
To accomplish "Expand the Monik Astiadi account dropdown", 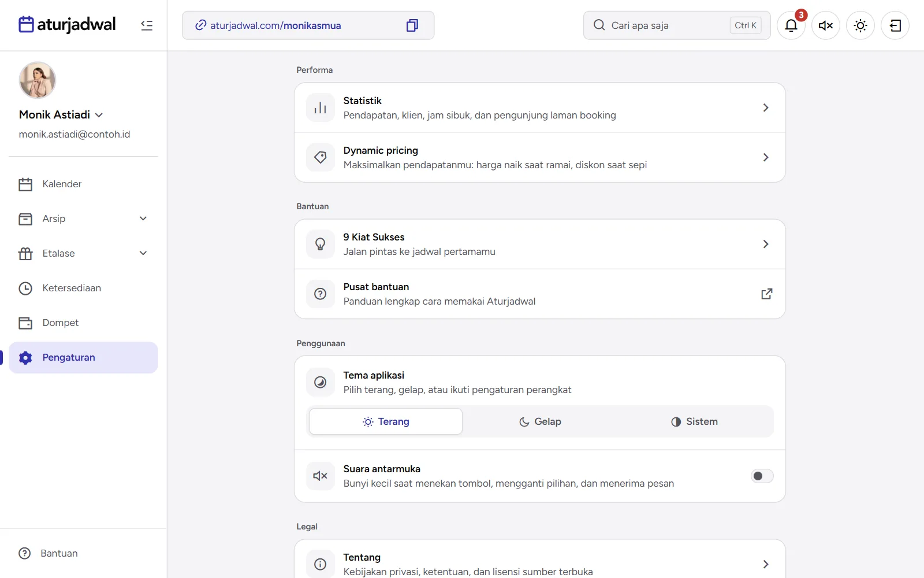I will pos(99,115).
